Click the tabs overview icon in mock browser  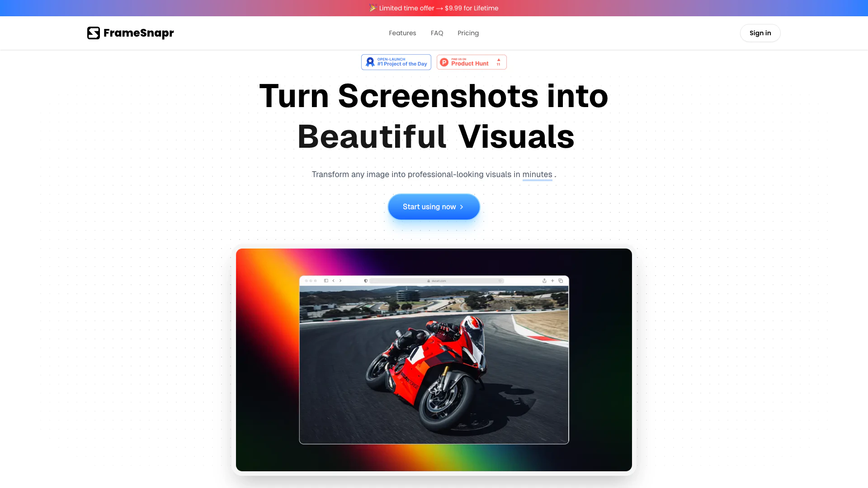[x=561, y=281]
